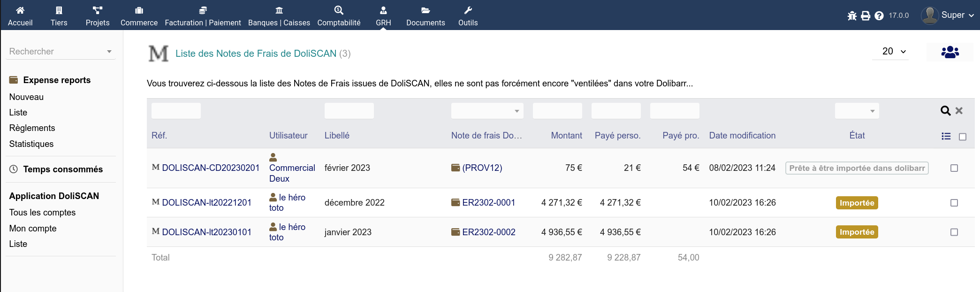Focus the Payé perso. filter field
Viewport: 980px width, 292px height.
[616, 111]
